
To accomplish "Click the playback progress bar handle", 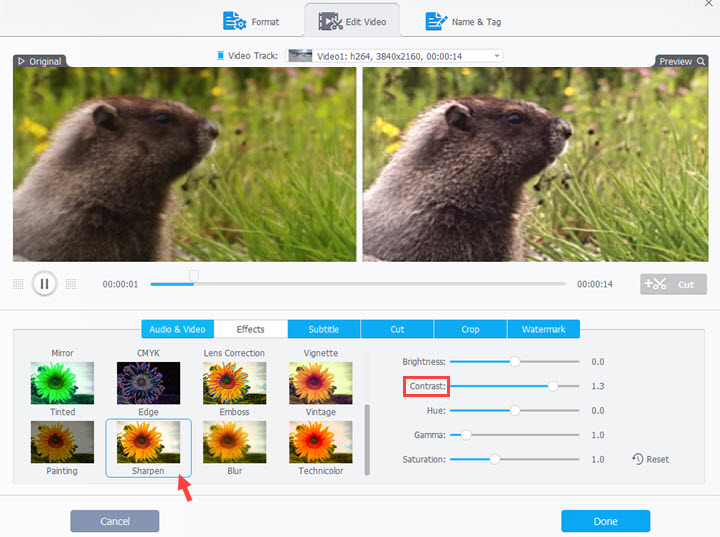I will tap(194, 276).
